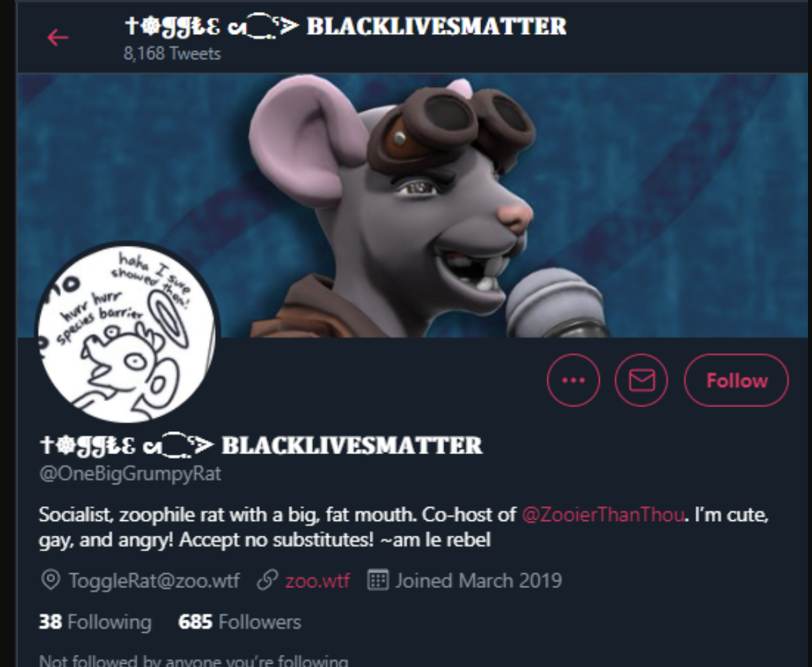Open the rat header banner image
The image size is (812, 667).
pyautogui.click(x=413, y=206)
